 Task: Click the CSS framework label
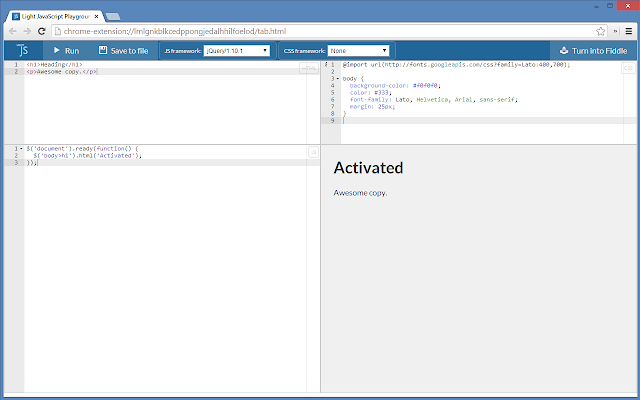pos(304,51)
